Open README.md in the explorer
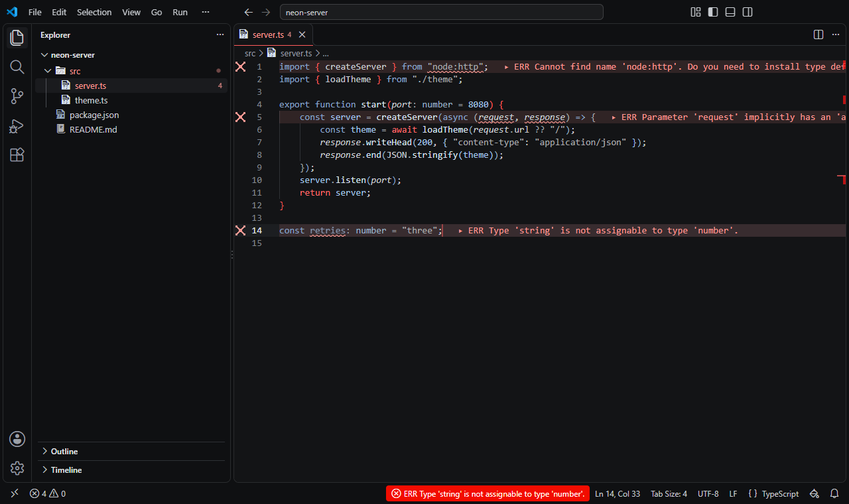 [x=131, y=129]
